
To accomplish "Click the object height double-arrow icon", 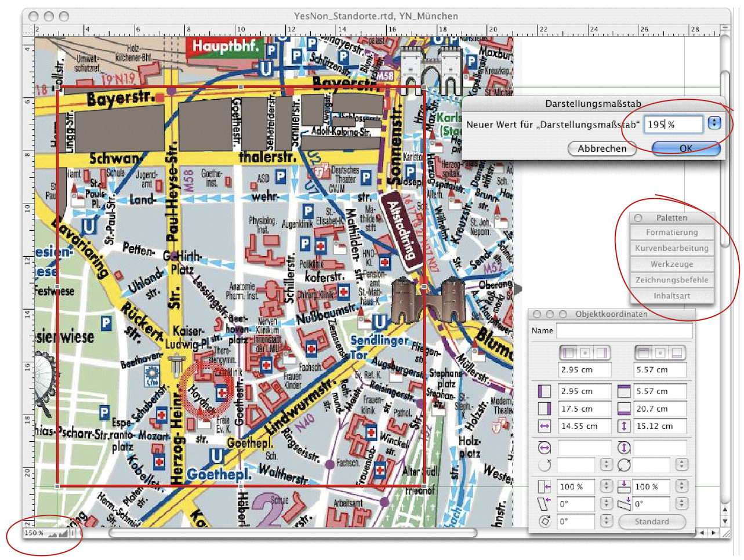I will 624,426.
